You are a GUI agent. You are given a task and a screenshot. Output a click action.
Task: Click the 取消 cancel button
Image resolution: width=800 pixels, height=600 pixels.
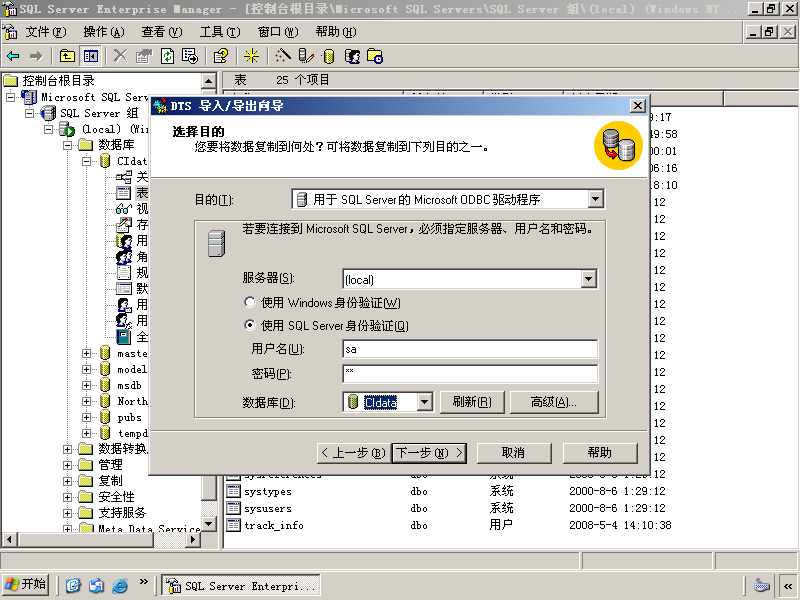(x=514, y=453)
